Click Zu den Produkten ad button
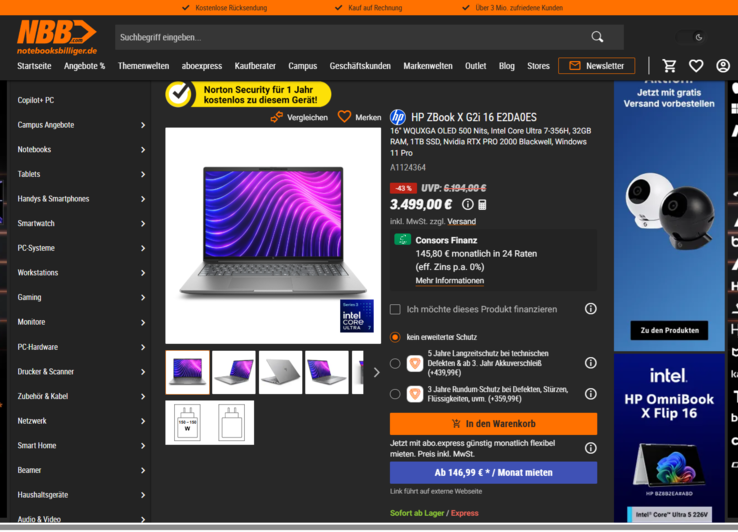738x532 pixels. point(669,330)
